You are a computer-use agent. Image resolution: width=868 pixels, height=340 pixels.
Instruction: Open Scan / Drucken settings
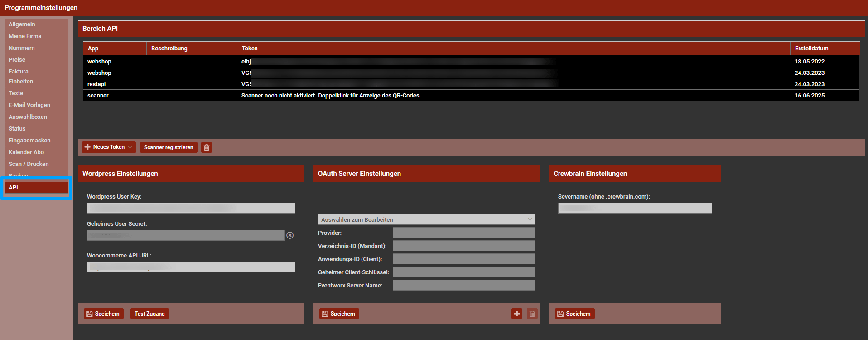(x=37, y=164)
